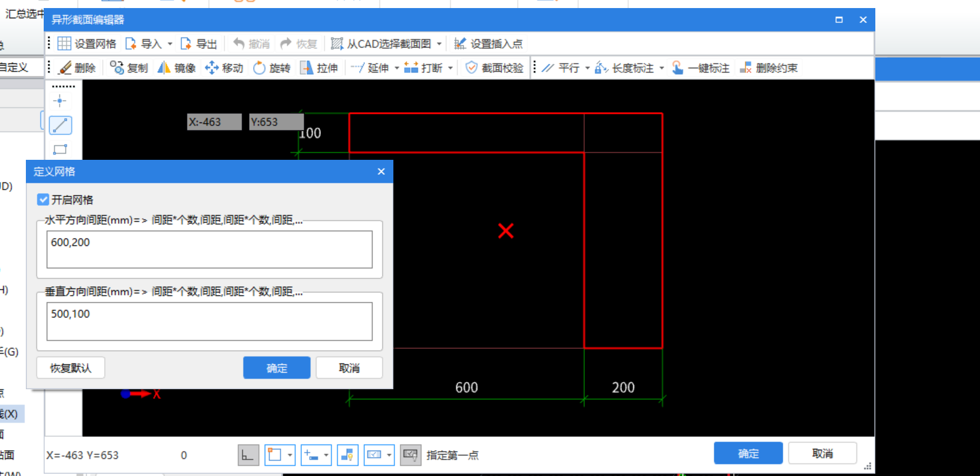980x476 pixels.
Task: Click the 水平方向间距 input field with 600,200
Action: click(209, 249)
